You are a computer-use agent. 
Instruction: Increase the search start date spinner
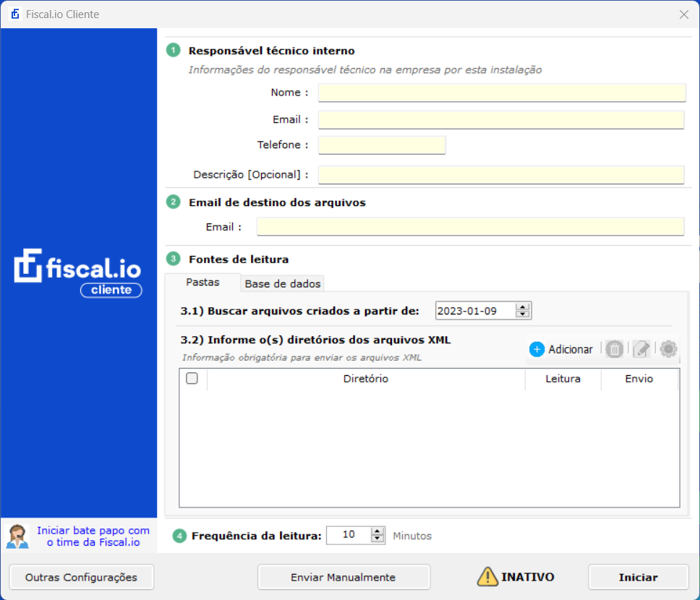tap(522, 307)
